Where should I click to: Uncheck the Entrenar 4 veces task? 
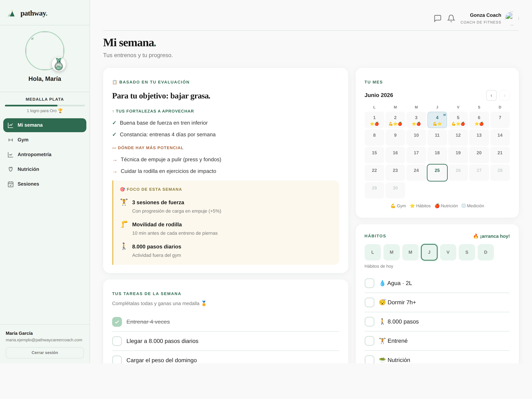tap(117, 322)
